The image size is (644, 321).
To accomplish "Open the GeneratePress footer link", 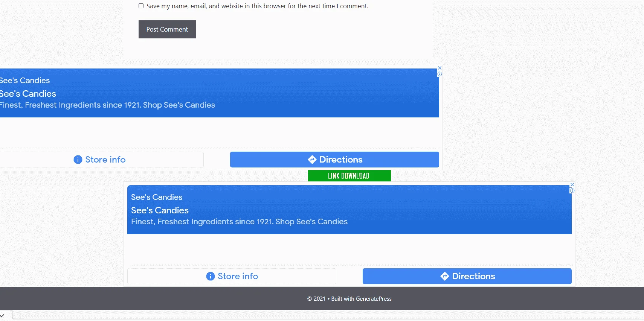I will coord(374,299).
